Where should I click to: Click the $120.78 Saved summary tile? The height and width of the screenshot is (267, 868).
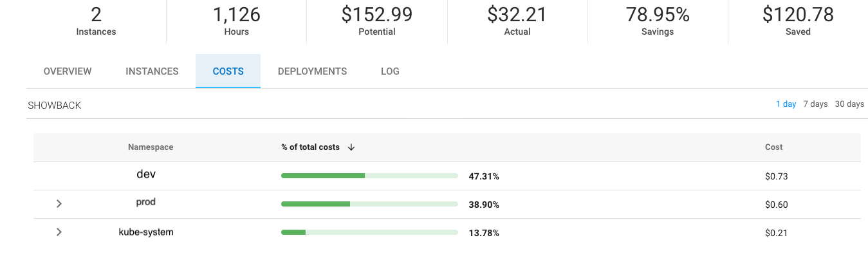798,21
